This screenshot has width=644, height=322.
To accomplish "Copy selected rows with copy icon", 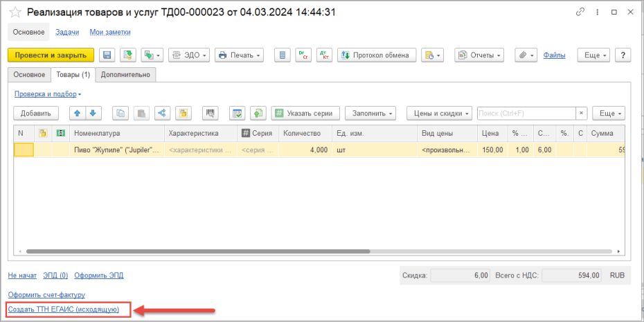I will coord(120,114).
